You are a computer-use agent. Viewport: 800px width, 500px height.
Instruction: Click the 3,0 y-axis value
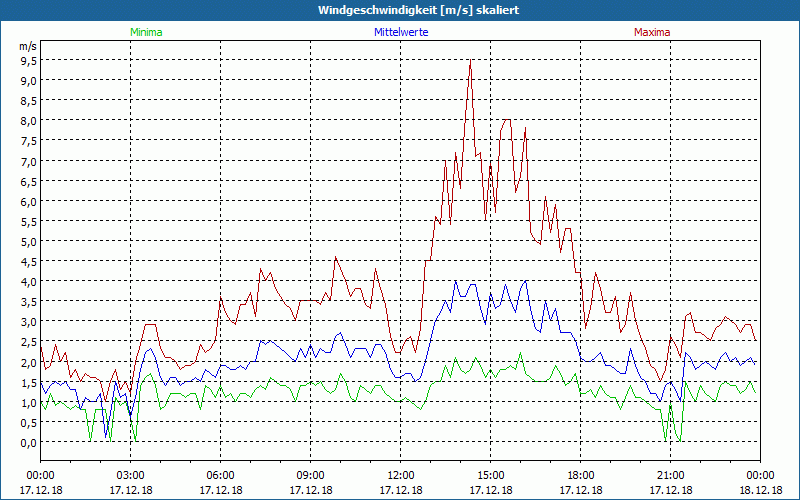point(28,322)
